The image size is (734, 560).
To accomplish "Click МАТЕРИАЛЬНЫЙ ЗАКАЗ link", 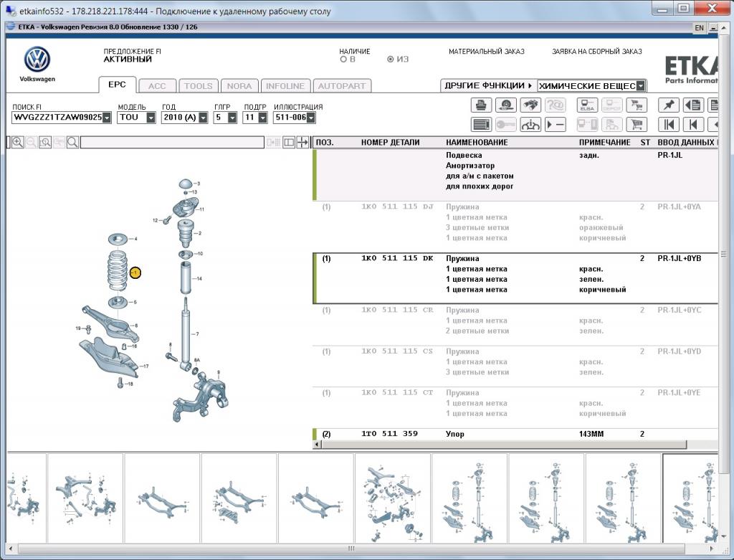I will tap(487, 52).
